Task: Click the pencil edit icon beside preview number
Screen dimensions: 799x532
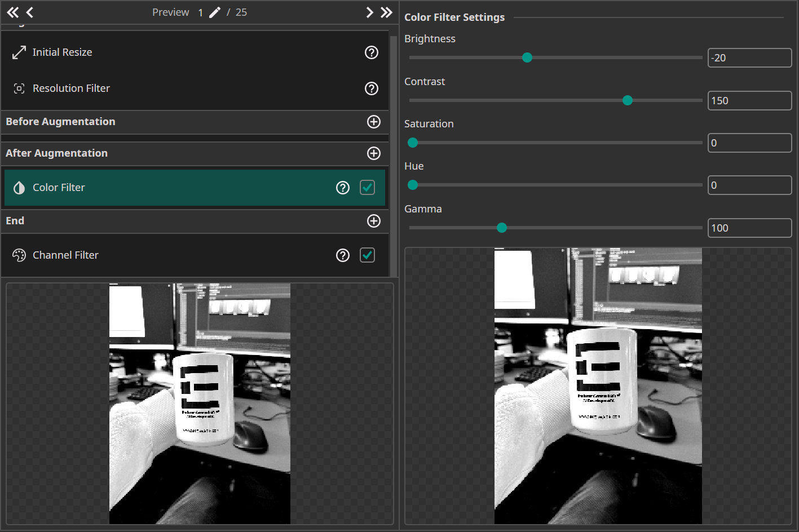Action: (x=214, y=12)
